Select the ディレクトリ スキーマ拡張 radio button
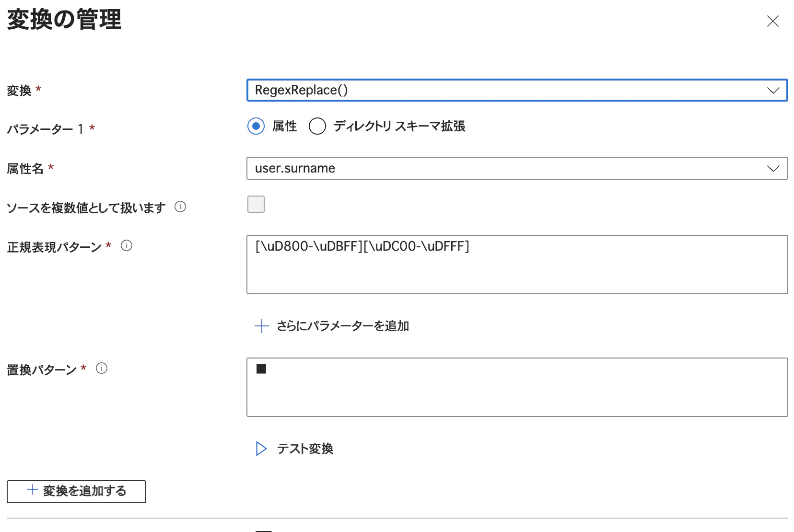The image size is (794, 532). [317, 126]
